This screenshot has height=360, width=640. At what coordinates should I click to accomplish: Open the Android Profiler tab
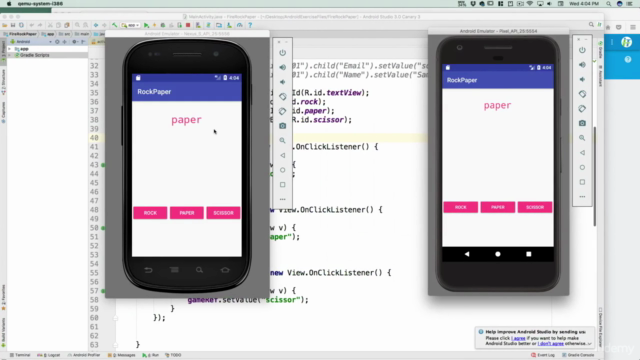pos(84,355)
